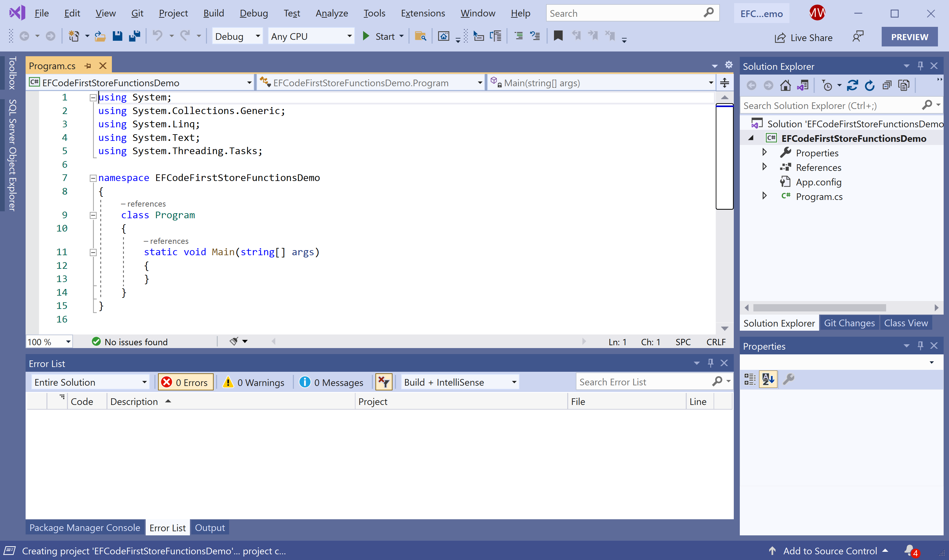Click the Open File toolbar icon
The height and width of the screenshot is (560, 949).
100,36
